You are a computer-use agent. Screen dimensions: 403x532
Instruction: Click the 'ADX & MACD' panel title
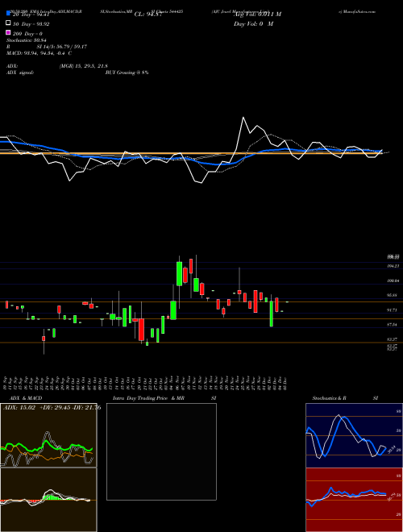25,398
